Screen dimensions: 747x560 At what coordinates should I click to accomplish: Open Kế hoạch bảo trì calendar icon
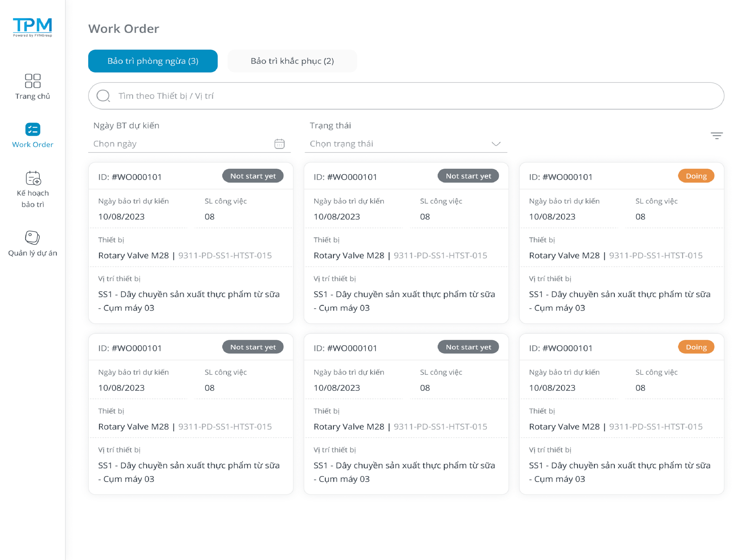tap(33, 178)
